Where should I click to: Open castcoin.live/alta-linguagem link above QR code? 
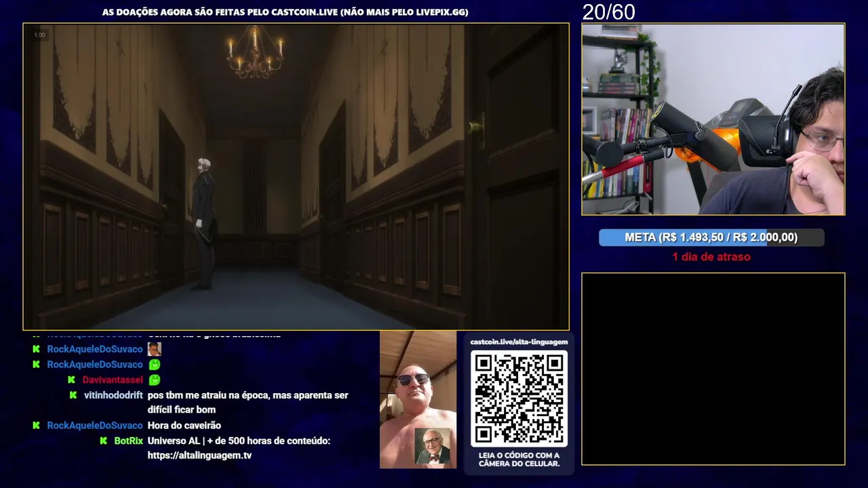pyautogui.click(x=519, y=342)
